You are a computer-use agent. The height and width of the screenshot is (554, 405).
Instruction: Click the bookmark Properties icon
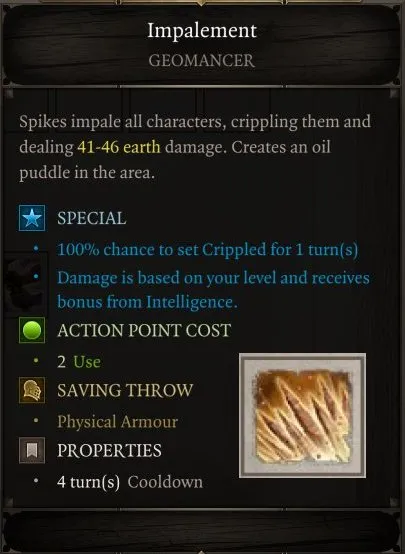point(32,450)
